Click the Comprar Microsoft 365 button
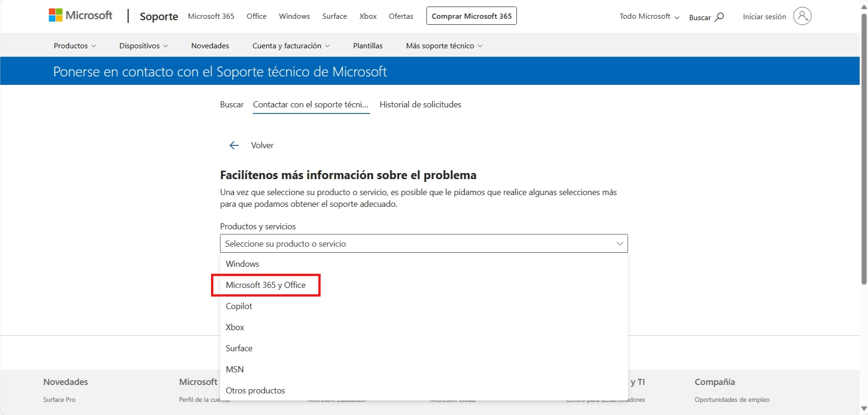Image resolution: width=868 pixels, height=415 pixels. click(x=471, y=16)
